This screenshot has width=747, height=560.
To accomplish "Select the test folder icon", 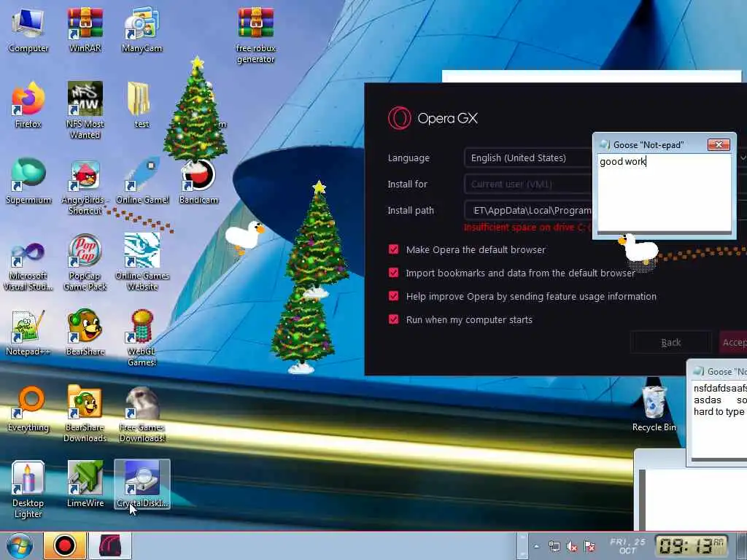I will point(142,106).
